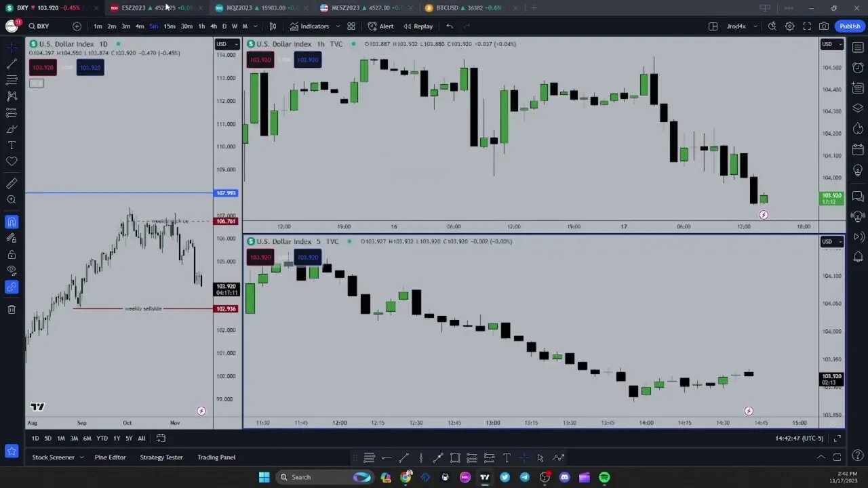
Task: Select the All date range
Action: click(x=142, y=439)
